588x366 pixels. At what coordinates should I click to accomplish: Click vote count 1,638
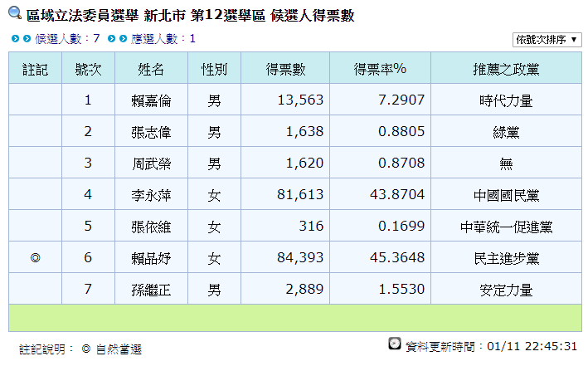[304, 132]
